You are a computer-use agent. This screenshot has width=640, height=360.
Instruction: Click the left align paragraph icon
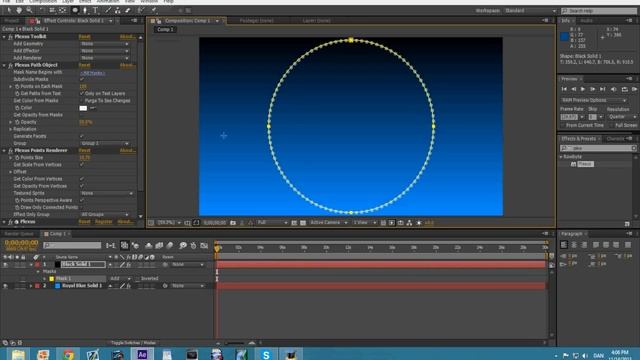(564, 245)
